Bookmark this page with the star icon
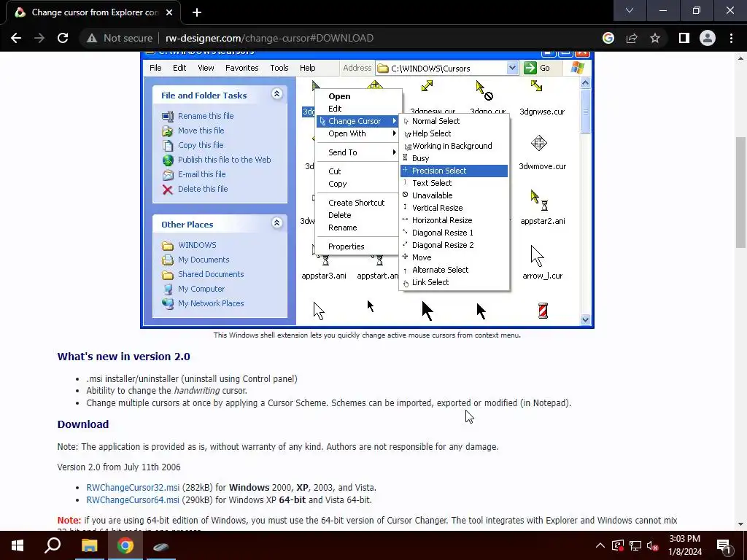 pos(655,38)
